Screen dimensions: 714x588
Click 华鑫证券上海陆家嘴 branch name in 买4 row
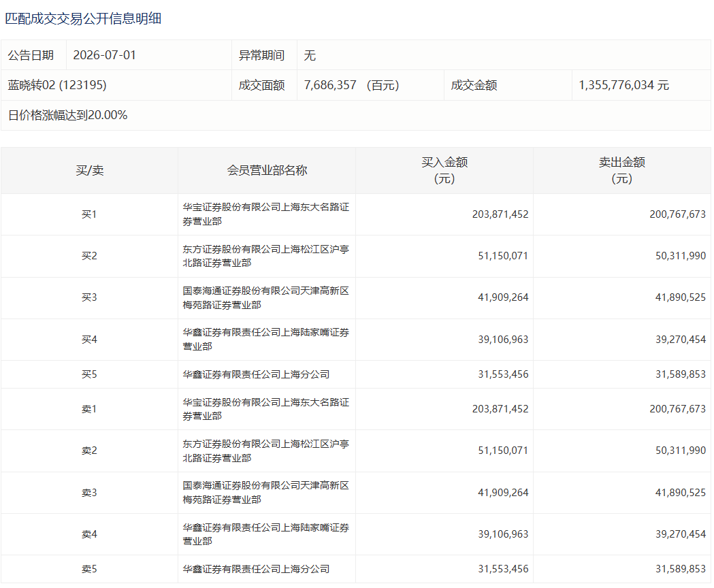[266, 340]
